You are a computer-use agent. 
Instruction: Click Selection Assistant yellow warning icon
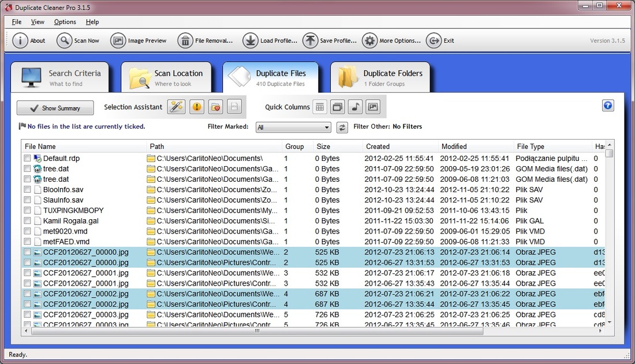(196, 107)
